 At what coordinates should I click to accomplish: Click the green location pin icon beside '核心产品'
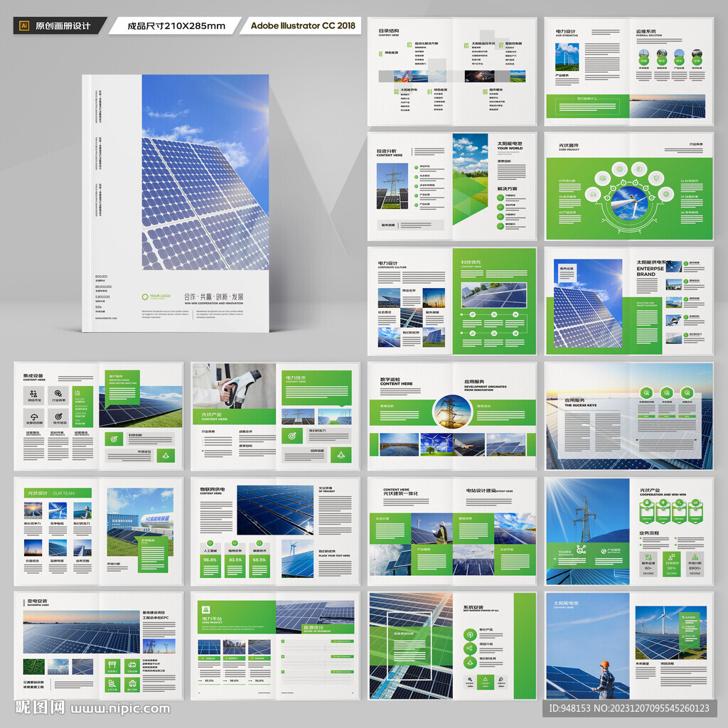point(471,634)
